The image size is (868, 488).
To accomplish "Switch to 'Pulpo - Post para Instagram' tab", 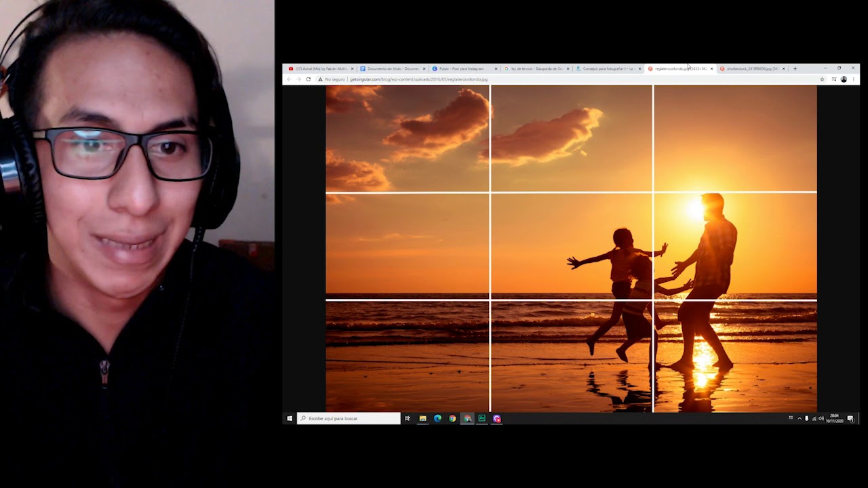I will click(x=464, y=68).
